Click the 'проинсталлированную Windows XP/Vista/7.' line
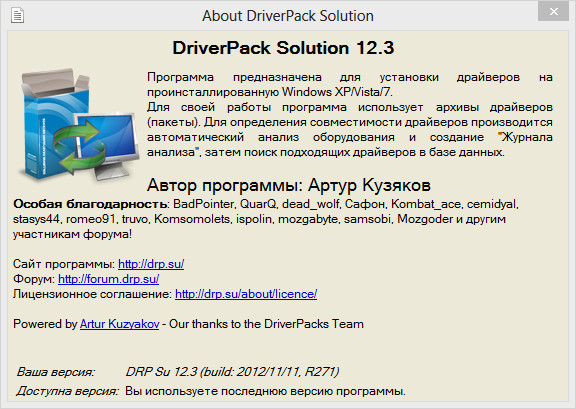 (270, 92)
